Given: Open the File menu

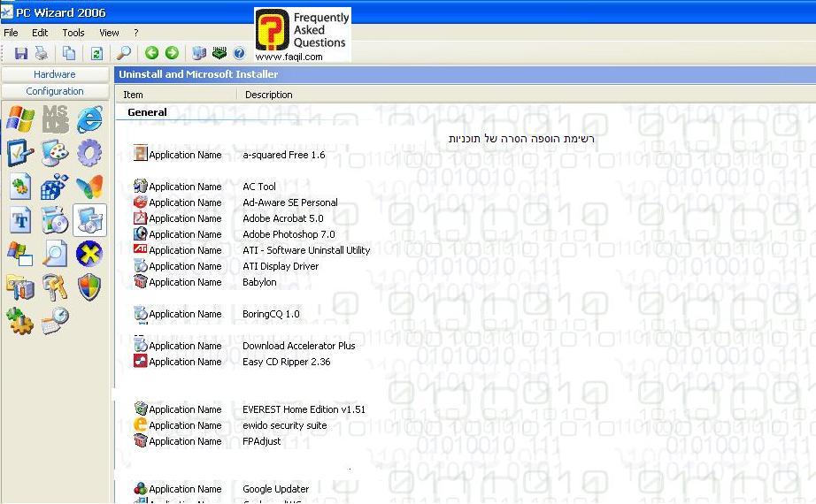Looking at the screenshot, I should [x=11, y=33].
